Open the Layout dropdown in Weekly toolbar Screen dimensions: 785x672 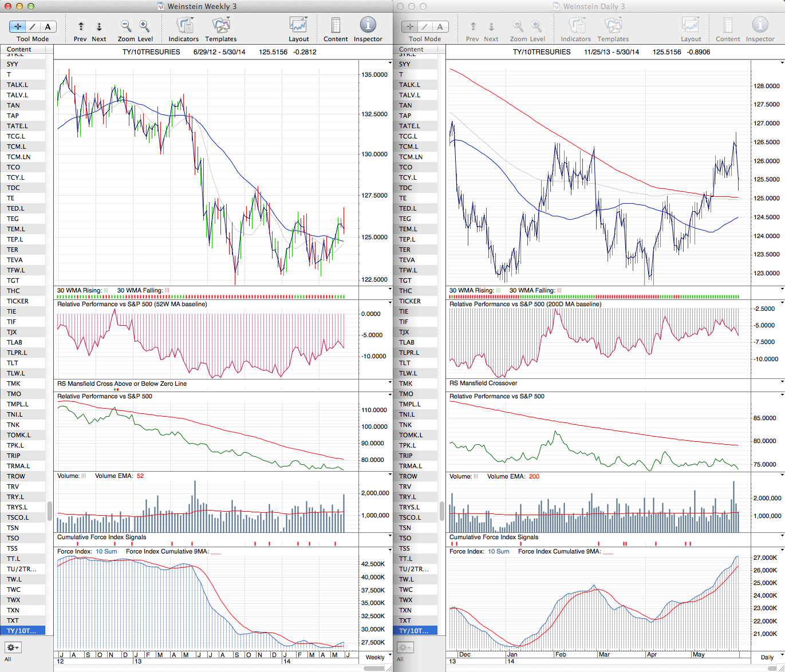coord(298,26)
